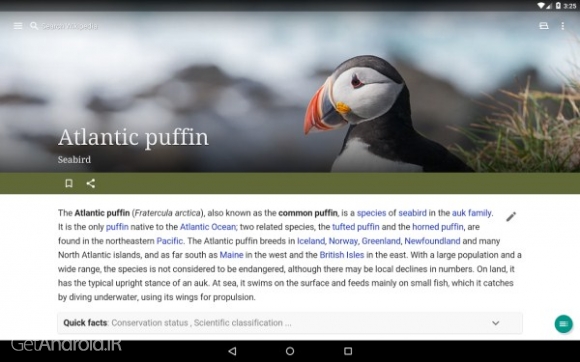Tap the 'Atlantic puffin' article title
The height and width of the screenshot is (362, 580).
pyautogui.click(x=133, y=138)
